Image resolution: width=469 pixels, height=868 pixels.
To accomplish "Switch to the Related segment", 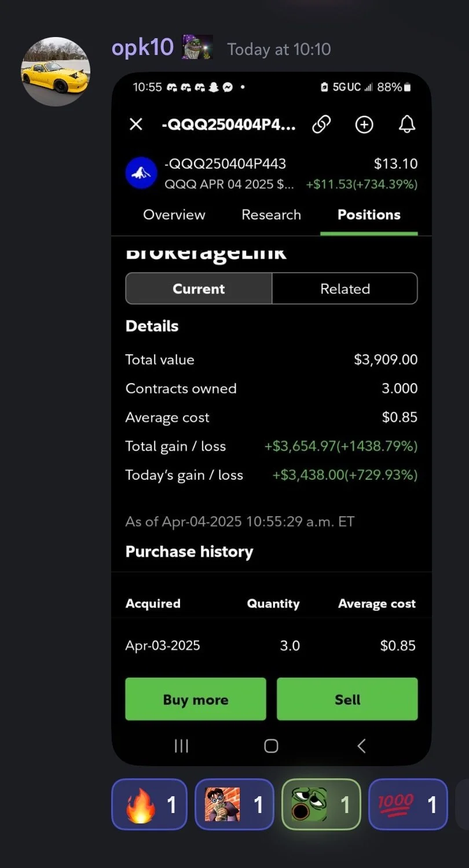I will [x=345, y=288].
